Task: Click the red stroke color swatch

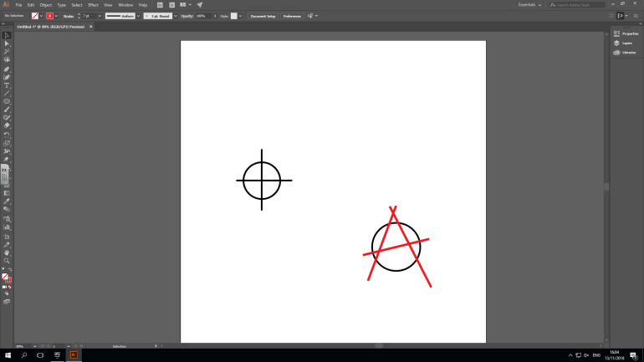Action: click(x=49, y=16)
